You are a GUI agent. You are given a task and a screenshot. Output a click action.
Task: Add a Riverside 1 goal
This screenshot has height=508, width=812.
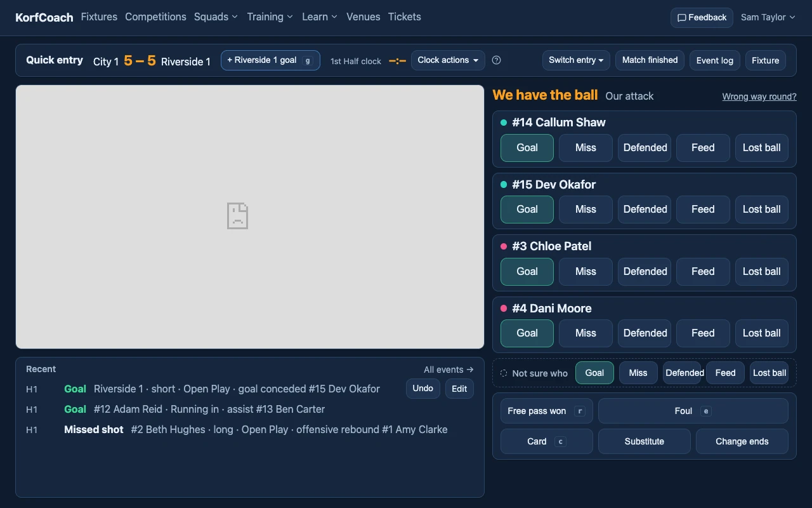(x=270, y=60)
